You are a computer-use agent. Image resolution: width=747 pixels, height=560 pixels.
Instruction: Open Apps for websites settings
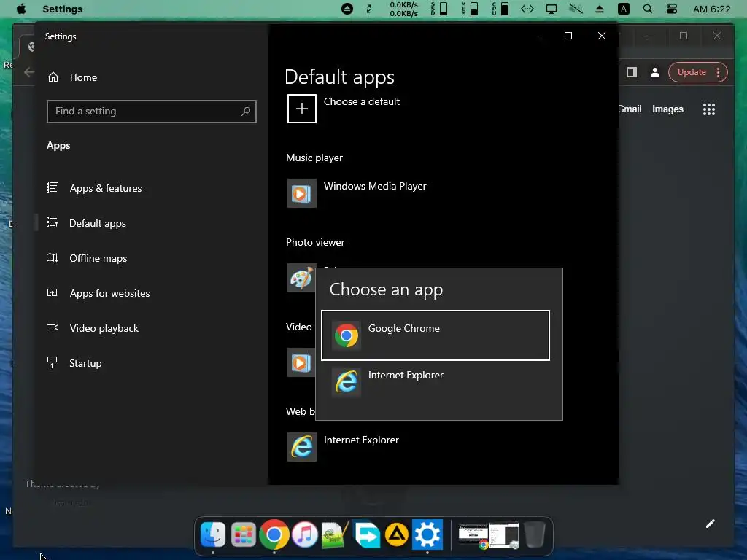152,293
